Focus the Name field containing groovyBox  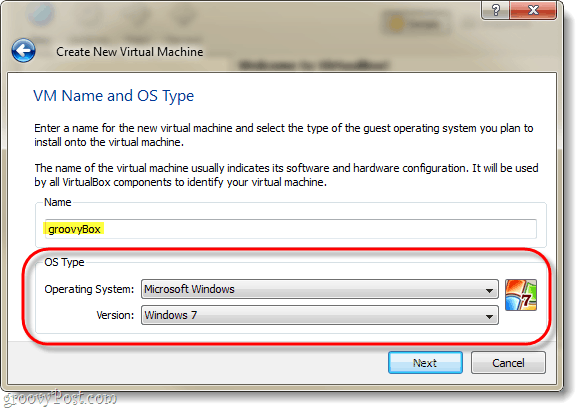pyautogui.click(x=291, y=229)
